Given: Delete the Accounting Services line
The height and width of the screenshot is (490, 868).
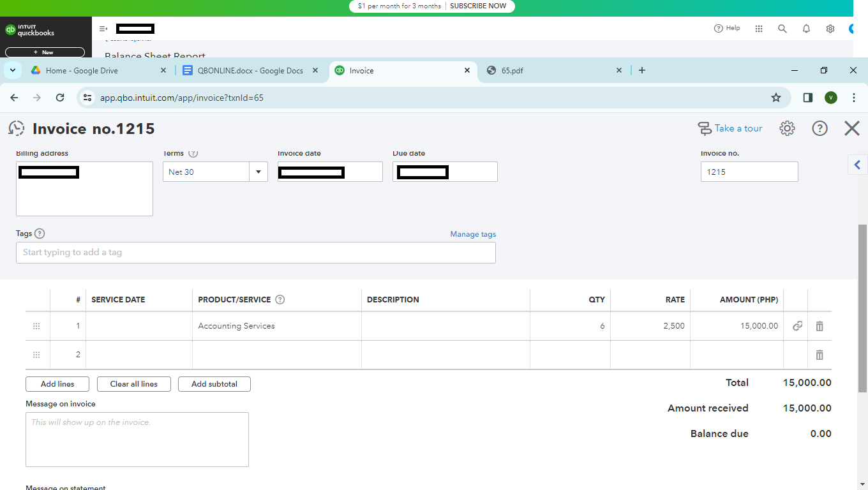Looking at the screenshot, I should 819,326.
